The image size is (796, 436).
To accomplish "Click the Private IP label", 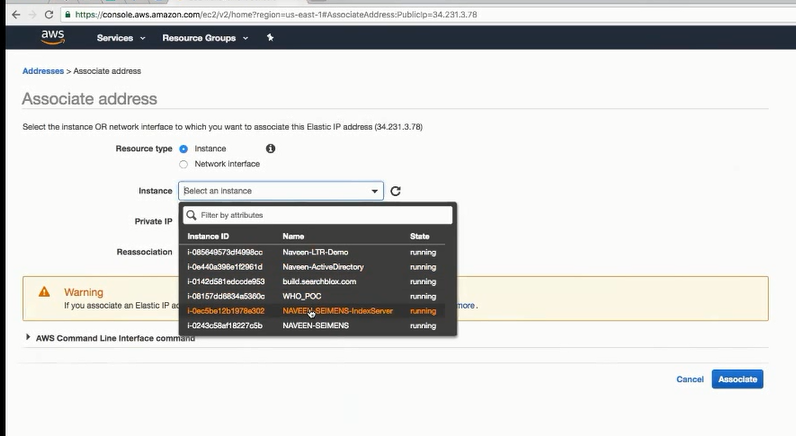I will 153,221.
